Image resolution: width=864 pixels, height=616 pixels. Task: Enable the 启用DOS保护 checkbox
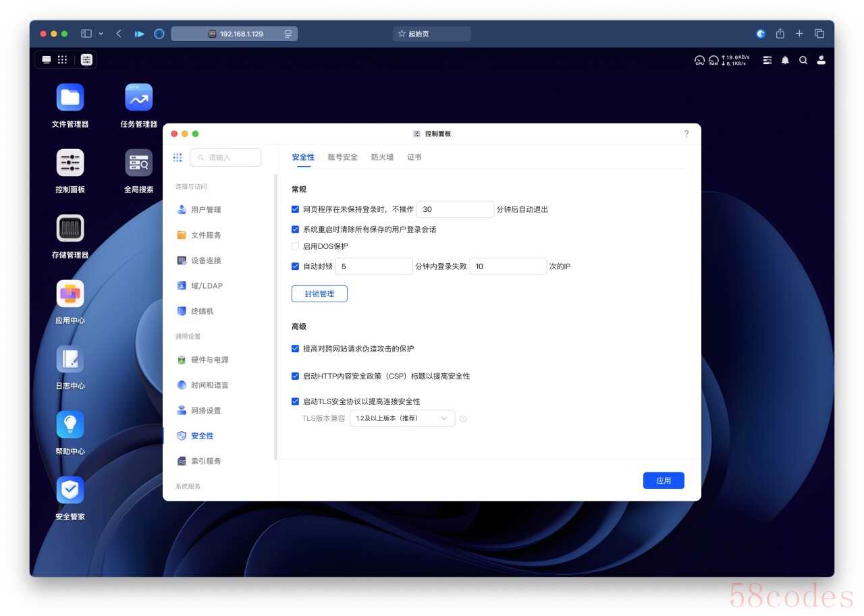(x=295, y=246)
